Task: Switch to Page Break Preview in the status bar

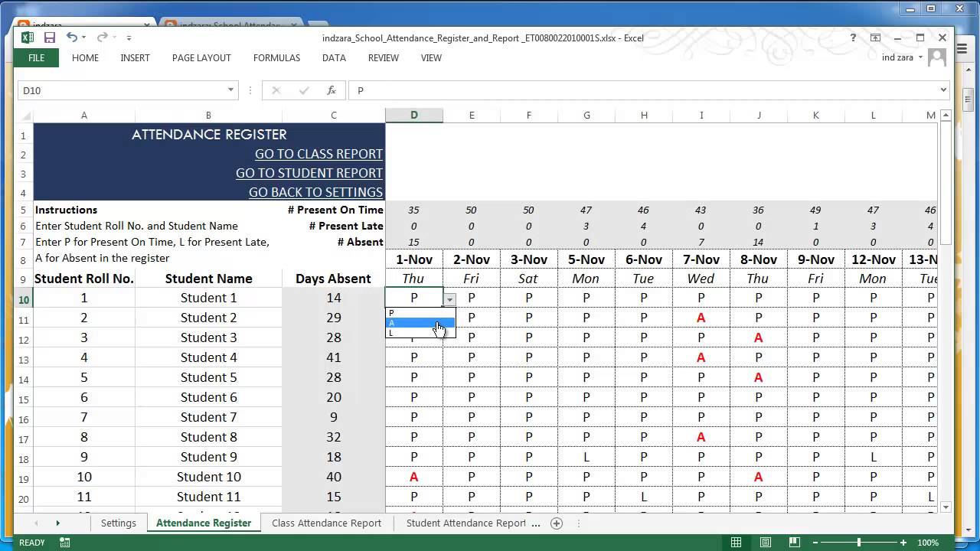Action: coord(795,543)
